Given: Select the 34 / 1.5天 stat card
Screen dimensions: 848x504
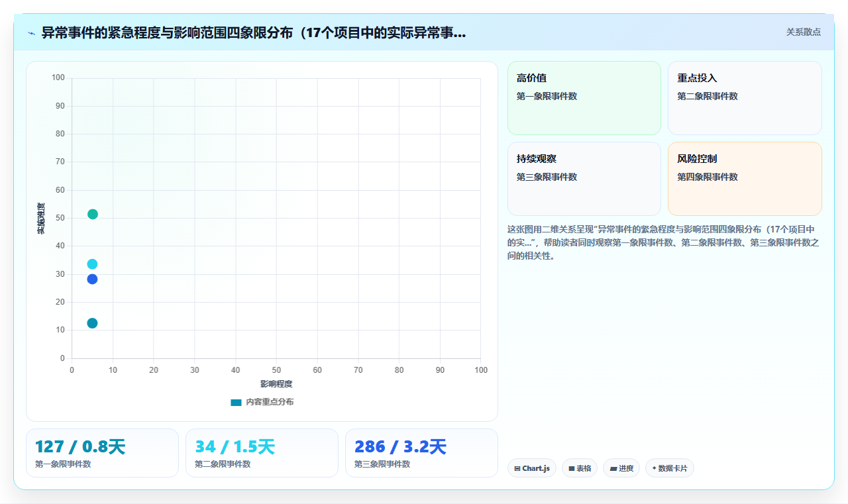Looking at the screenshot, I should (x=262, y=453).
